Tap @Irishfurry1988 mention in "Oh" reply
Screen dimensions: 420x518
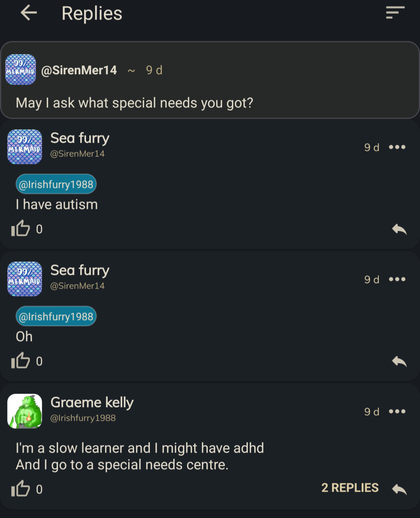56,317
